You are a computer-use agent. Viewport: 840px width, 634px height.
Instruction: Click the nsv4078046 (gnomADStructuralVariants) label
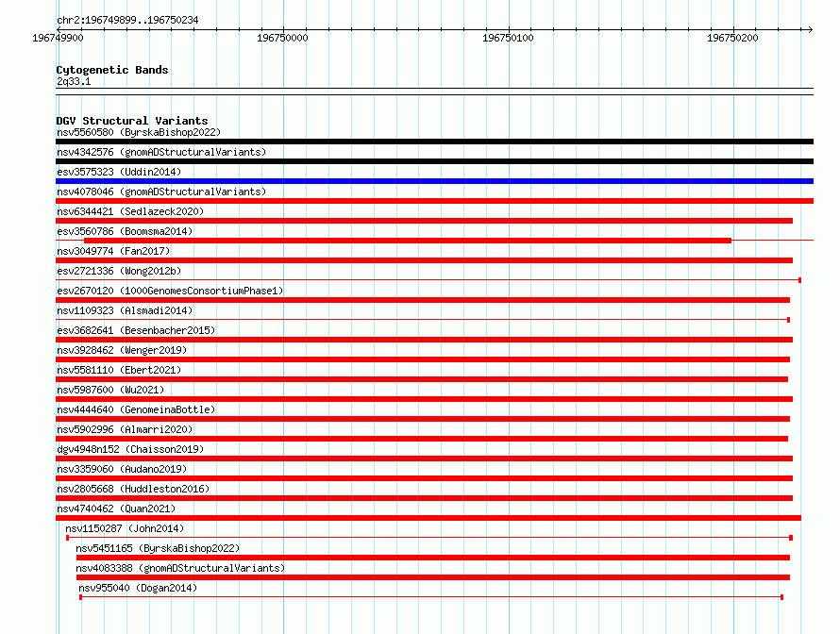[161, 192]
